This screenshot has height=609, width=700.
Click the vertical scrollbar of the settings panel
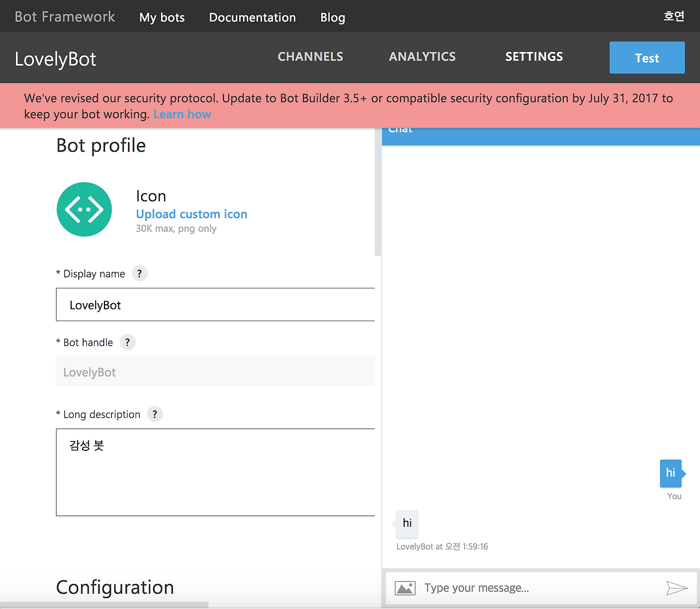(x=378, y=192)
